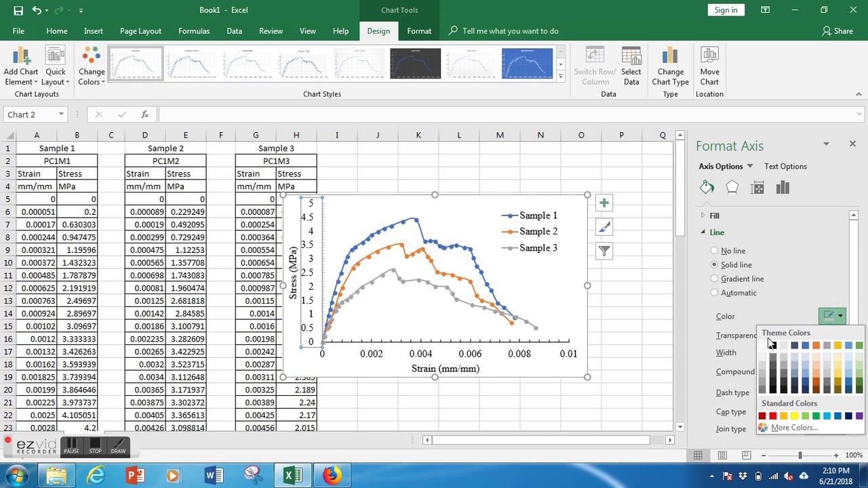Click the Sample 1 legend entry
Image resolution: width=868 pixels, height=488 pixels.
tap(530, 216)
